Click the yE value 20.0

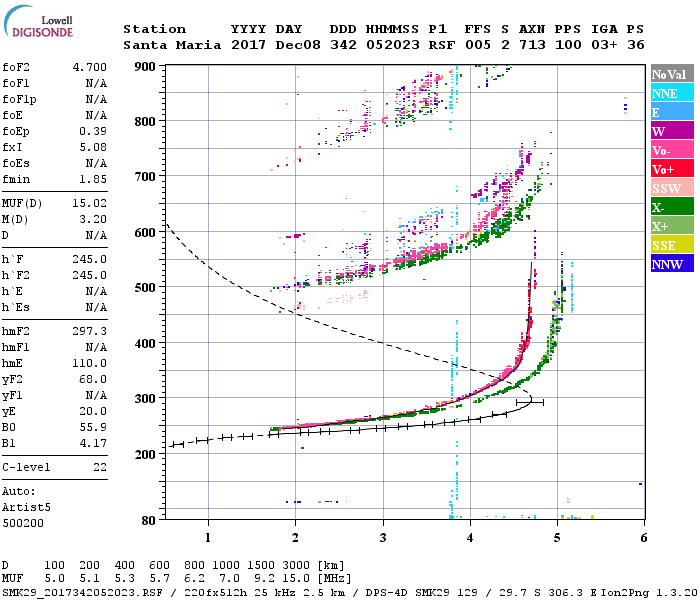point(93,412)
